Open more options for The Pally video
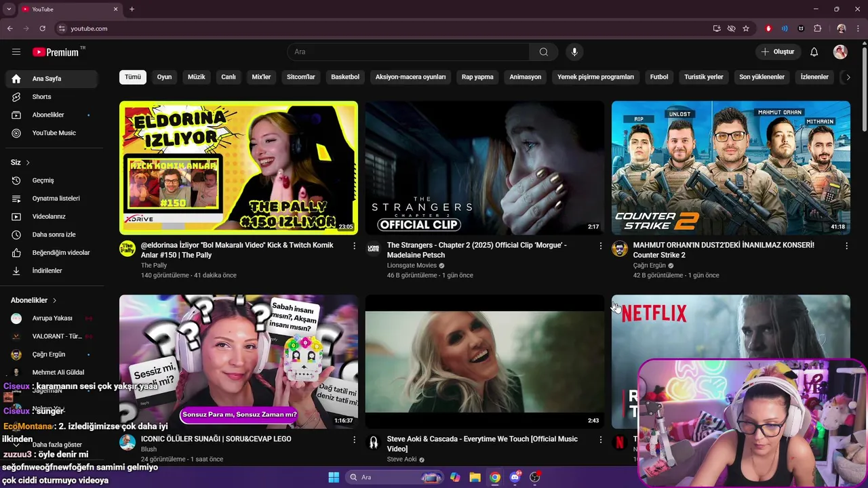Screen dimensions: 868x488 point(354,246)
